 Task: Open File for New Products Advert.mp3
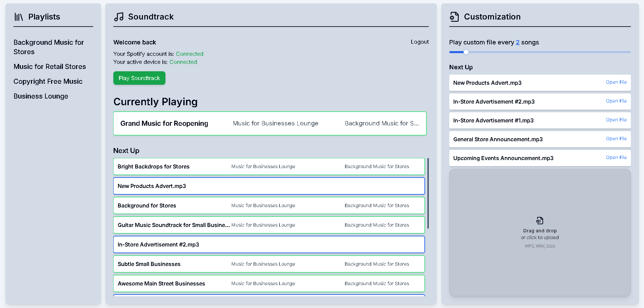coord(616,82)
